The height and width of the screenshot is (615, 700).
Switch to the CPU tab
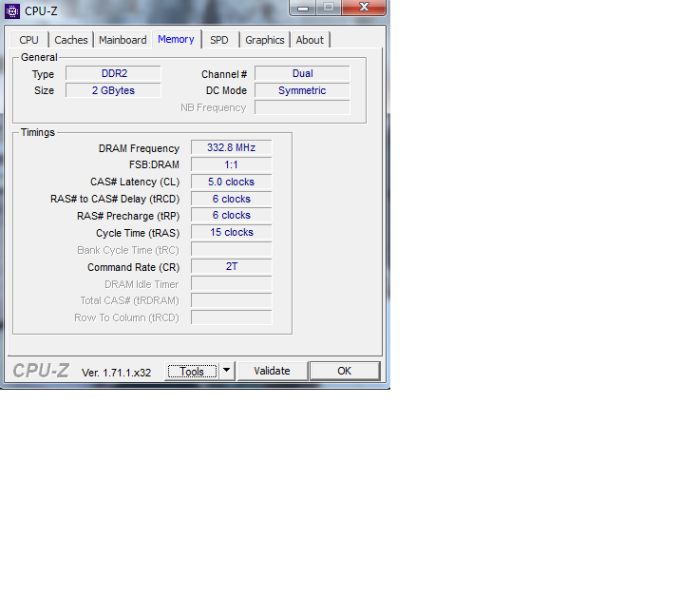click(29, 40)
